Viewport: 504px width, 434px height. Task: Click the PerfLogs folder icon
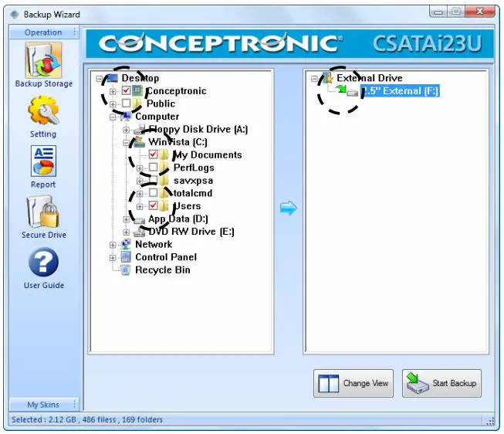(164, 168)
